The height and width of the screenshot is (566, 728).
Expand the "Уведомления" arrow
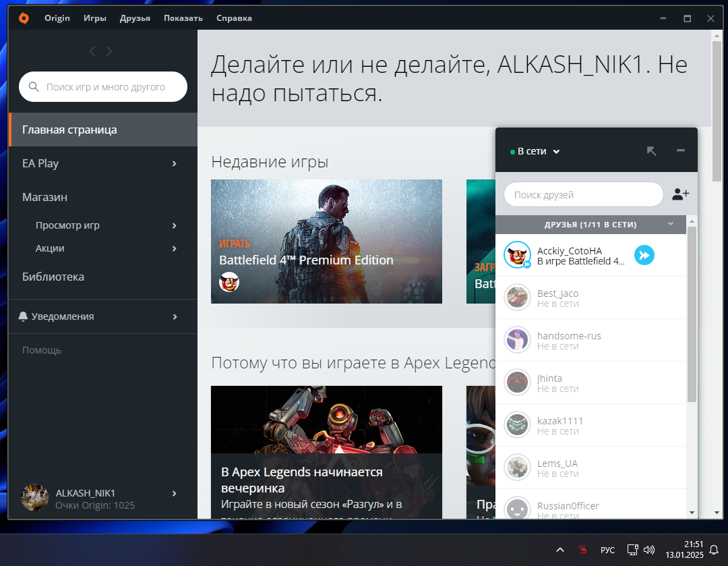[175, 316]
